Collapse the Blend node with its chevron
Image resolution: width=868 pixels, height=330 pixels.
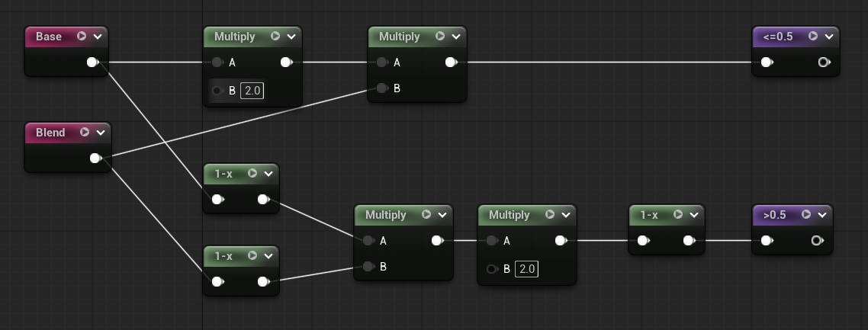(101, 133)
